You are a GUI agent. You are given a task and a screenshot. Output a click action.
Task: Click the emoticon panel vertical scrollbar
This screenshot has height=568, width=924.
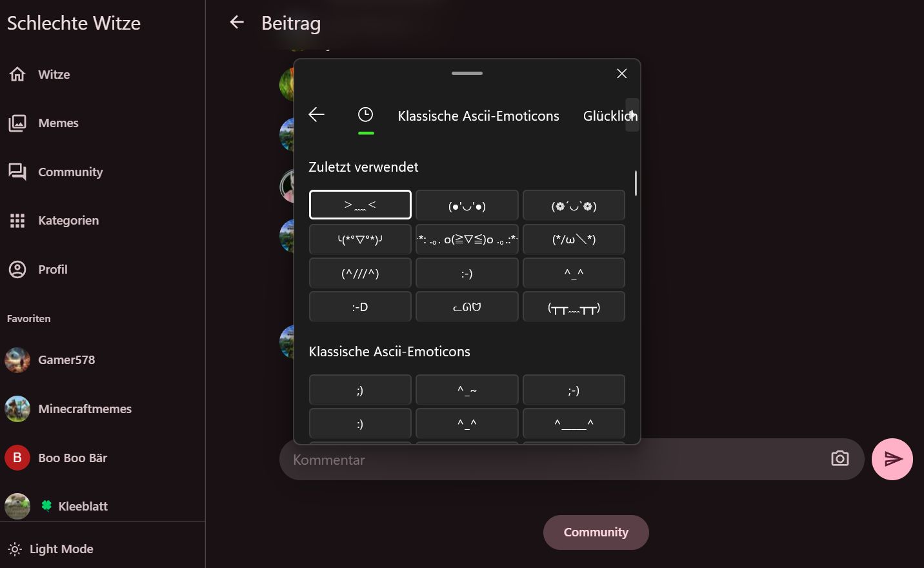click(636, 183)
